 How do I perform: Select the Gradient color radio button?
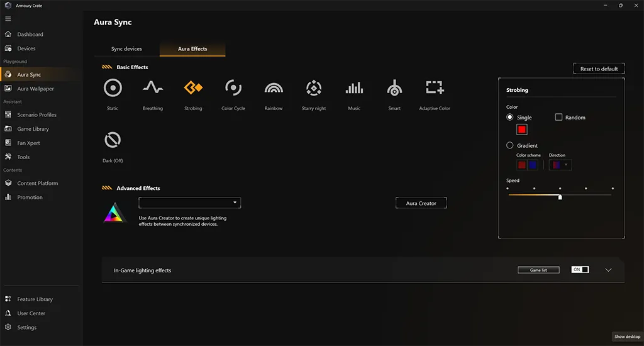click(510, 145)
